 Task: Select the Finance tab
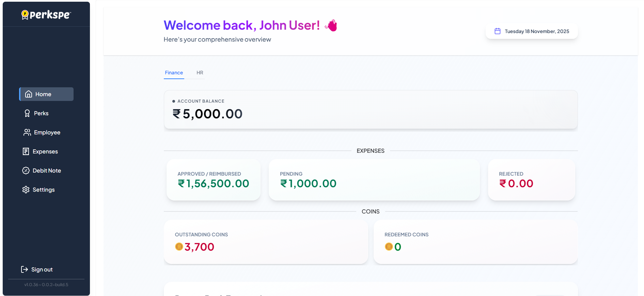pos(174,73)
